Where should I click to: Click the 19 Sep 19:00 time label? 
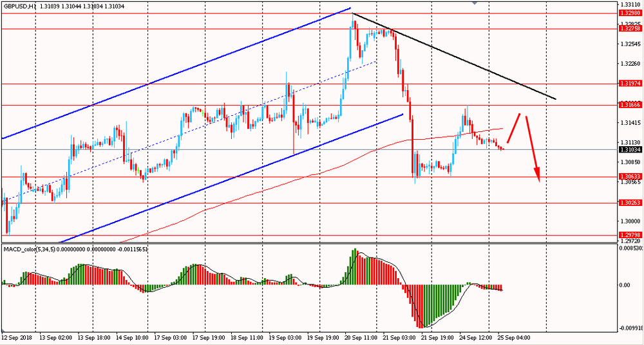[x=323, y=338]
